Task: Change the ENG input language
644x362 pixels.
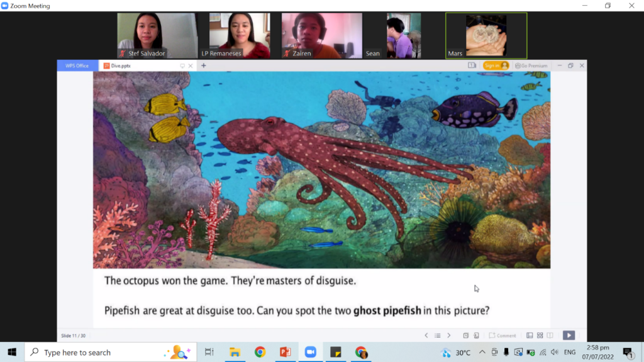Action: [570, 352]
